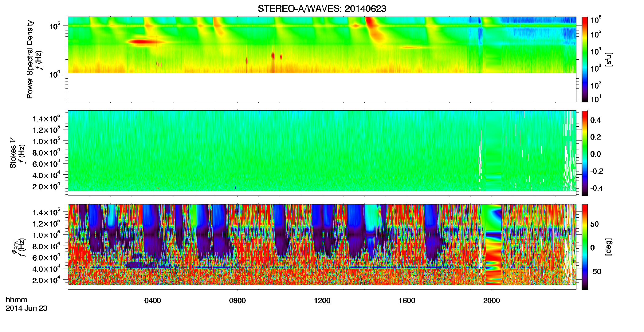Click the 0800 time tick label
The height and width of the screenshot is (332, 644).
(237, 300)
